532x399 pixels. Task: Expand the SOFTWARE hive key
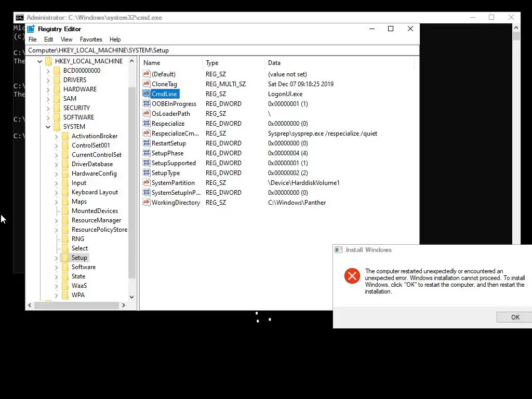coord(48,117)
